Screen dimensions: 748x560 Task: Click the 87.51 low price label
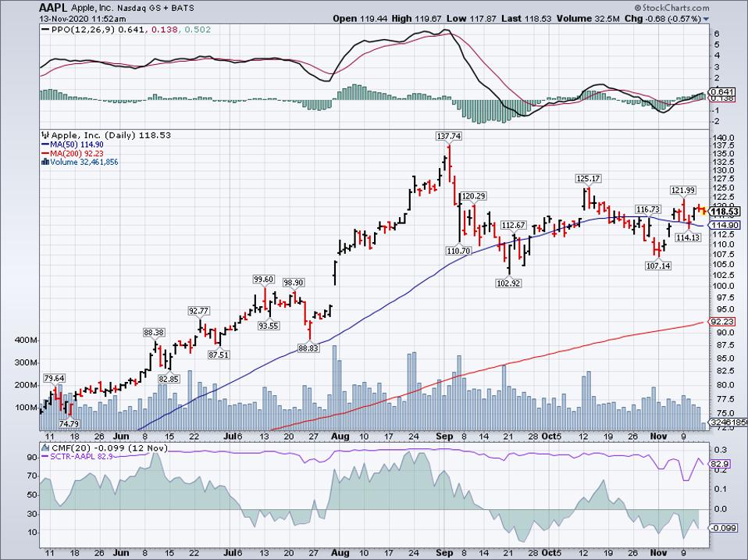[219, 355]
